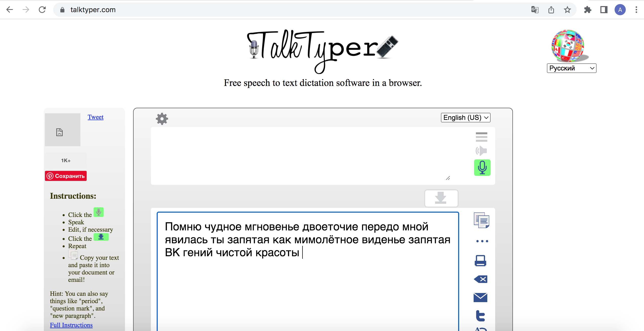Click the green arrow icon in the instructions
Screen dimensions: 644x331
click(101, 237)
